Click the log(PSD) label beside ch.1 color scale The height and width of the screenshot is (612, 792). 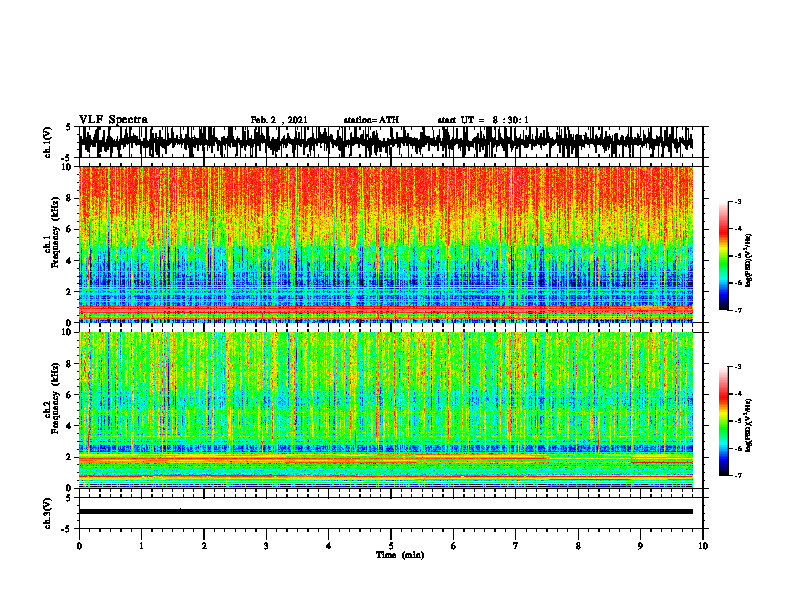[x=748, y=261]
